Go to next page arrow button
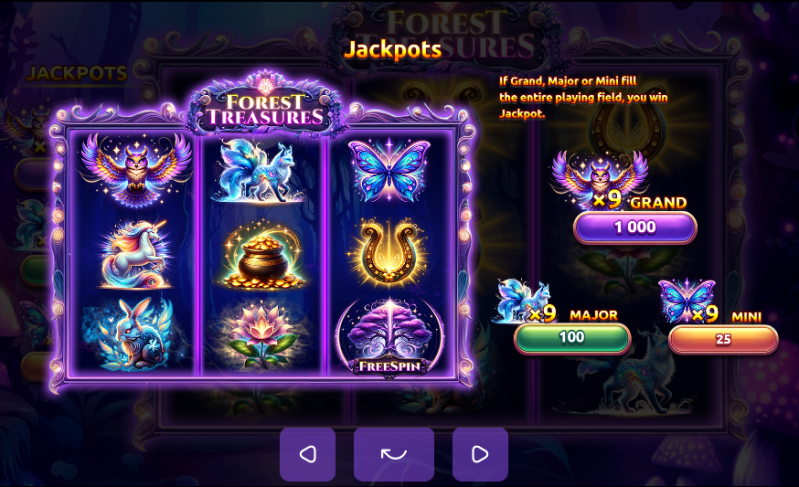 480,454
